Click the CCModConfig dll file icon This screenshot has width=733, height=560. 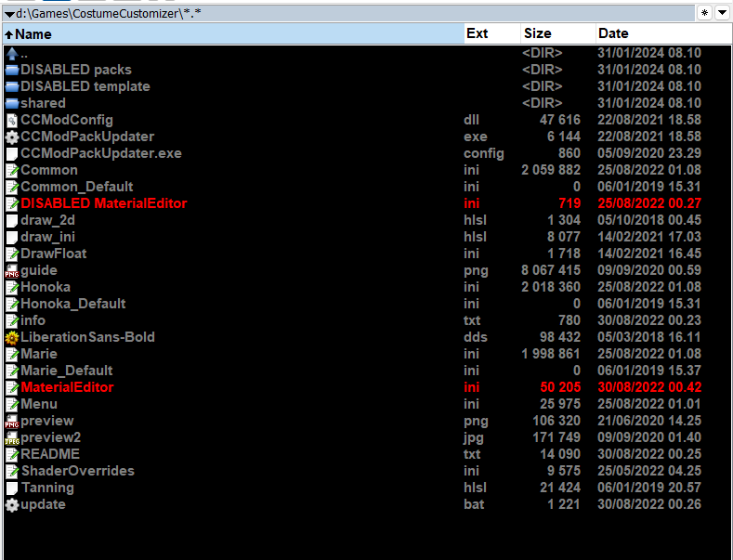coord(12,120)
